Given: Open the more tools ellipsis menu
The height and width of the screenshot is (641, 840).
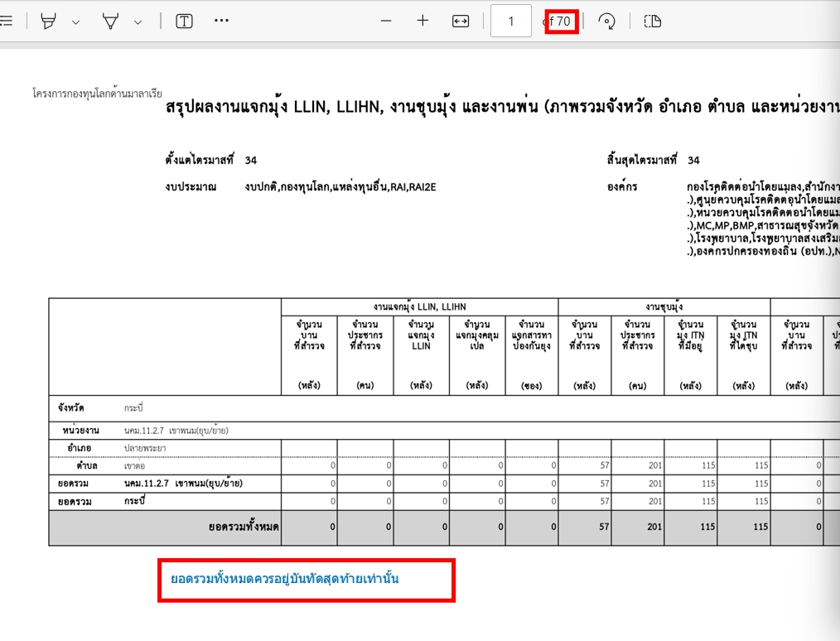Looking at the screenshot, I should click(x=221, y=21).
